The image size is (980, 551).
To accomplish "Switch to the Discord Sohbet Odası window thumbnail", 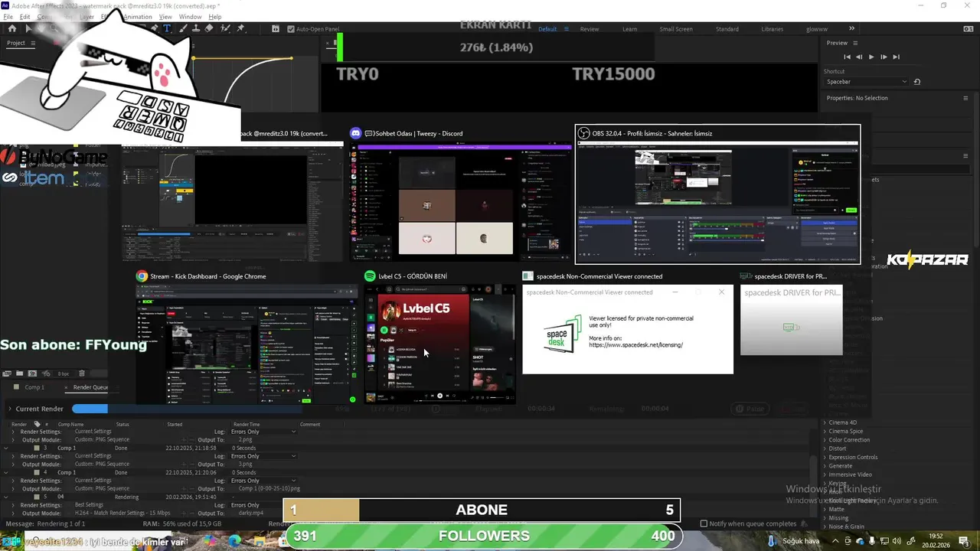I will [461, 195].
